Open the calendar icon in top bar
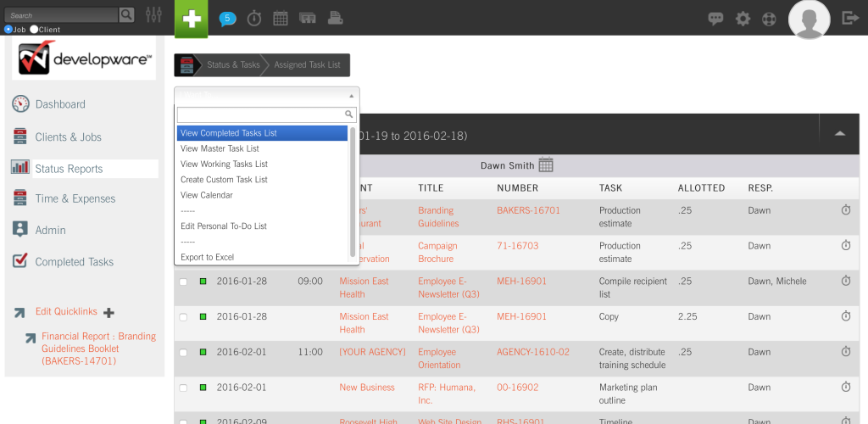 coord(281,19)
